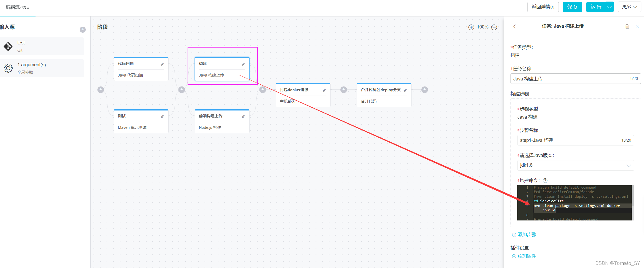Edit the 测试 stage with pencil icon
The image size is (644, 268).
pyautogui.click(x=162, y=116)
